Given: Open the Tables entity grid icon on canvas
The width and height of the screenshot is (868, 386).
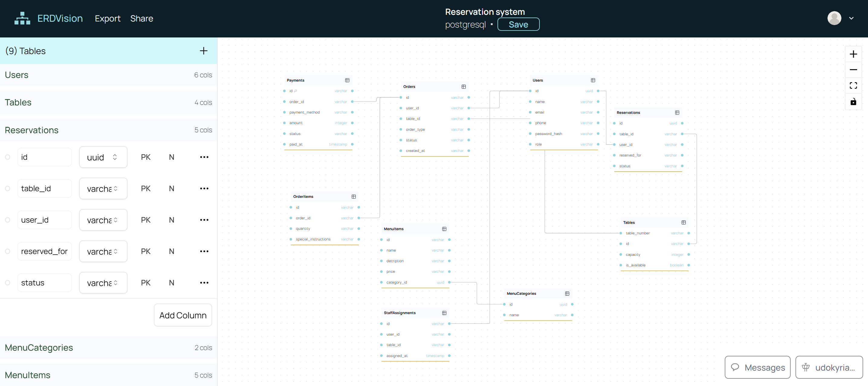Looking at the screenshot, I should (683, 222).
